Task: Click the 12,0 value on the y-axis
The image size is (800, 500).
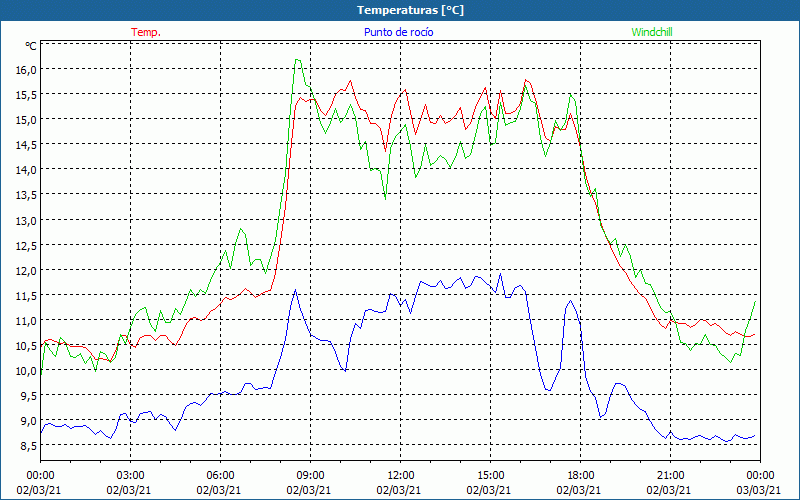Action: (26, 271)
